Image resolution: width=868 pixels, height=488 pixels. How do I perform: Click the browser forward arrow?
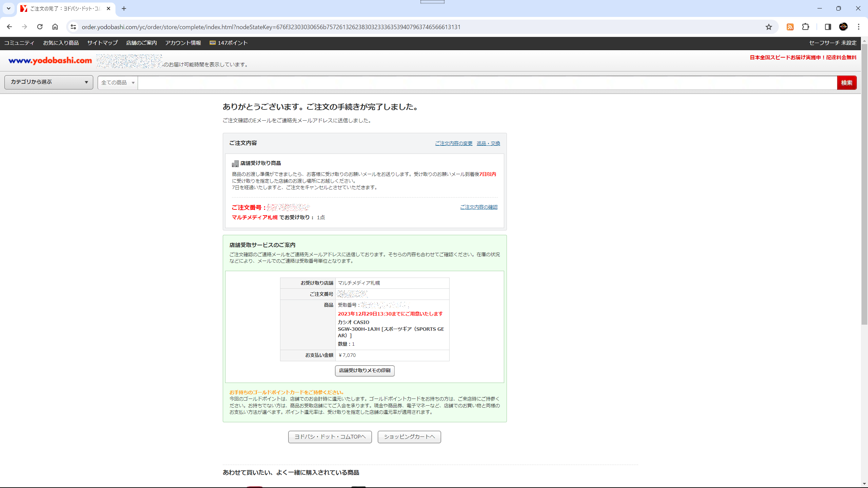tap(24, 27)
